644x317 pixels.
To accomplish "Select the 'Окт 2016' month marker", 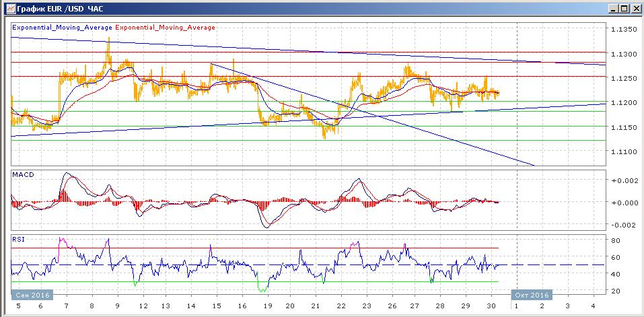I will (x=532, y=295).
